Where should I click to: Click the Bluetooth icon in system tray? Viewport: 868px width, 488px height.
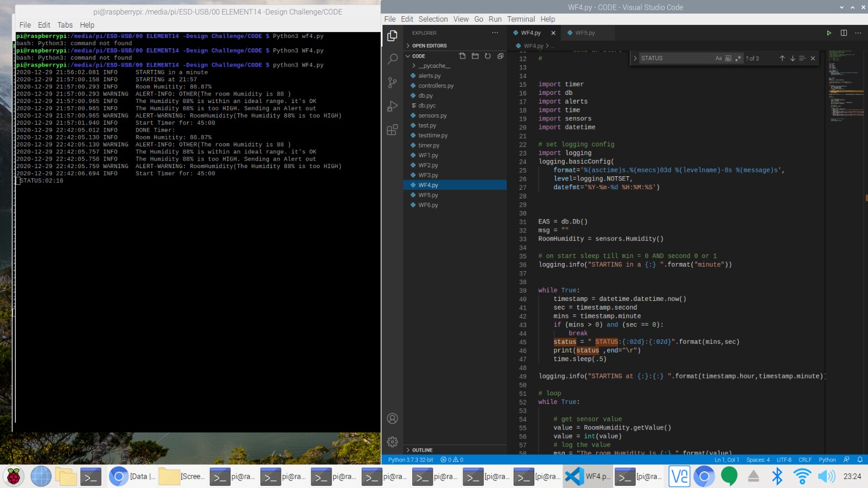(x=777, y=477)
